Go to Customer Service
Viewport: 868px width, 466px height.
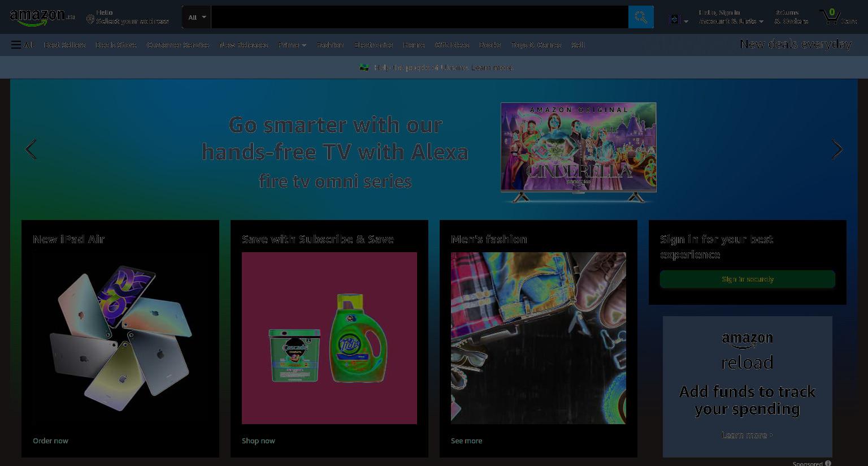[178, 45]
